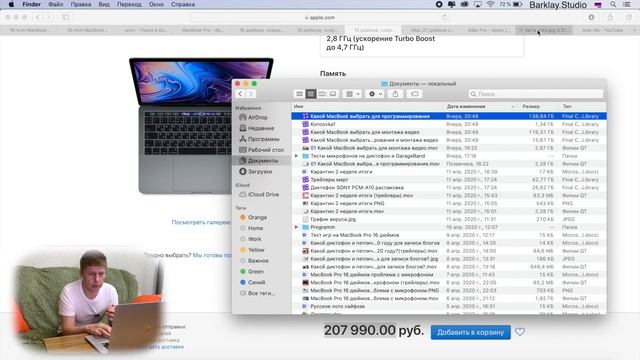Open Safari's downloads icon
Screen dimensions: 640x360
point(591,18)
